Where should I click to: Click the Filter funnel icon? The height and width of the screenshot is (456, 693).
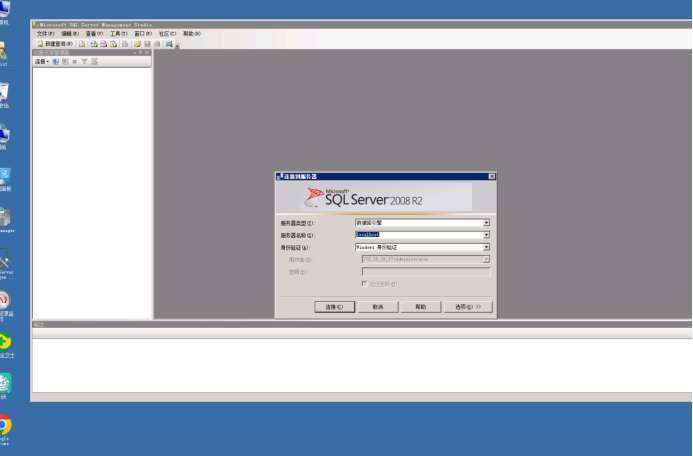click(x=84, y=61)
